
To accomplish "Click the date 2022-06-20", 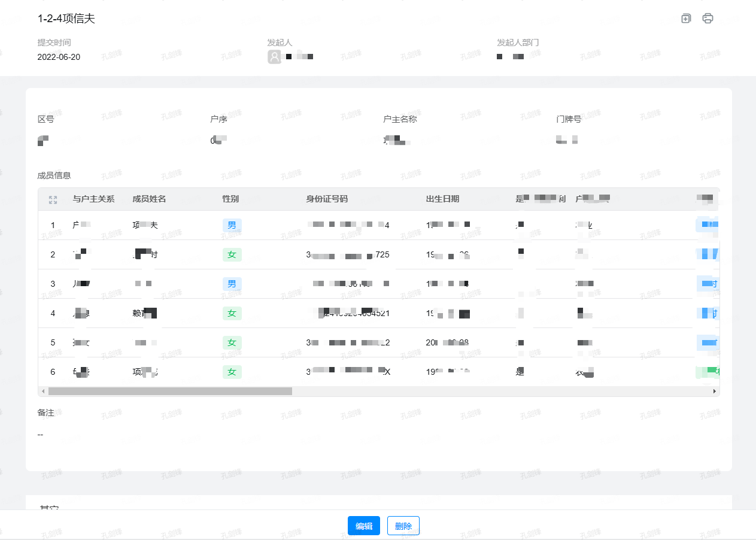I will tap(59, 57).
